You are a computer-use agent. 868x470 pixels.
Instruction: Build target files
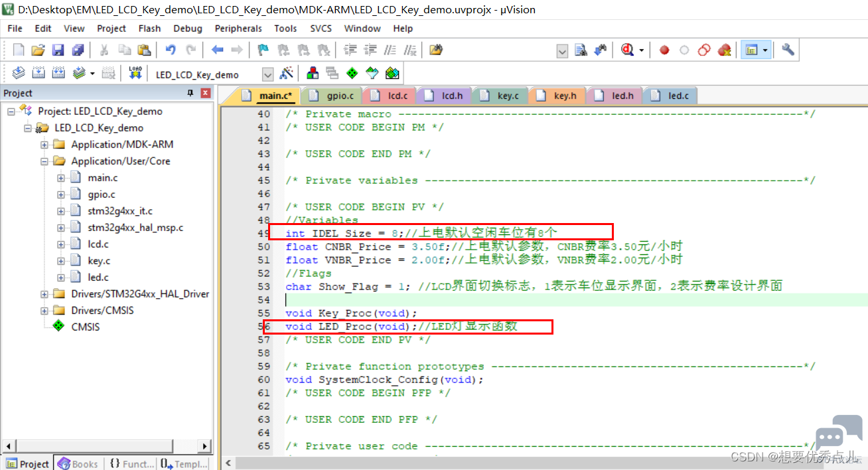click(38, 73)
